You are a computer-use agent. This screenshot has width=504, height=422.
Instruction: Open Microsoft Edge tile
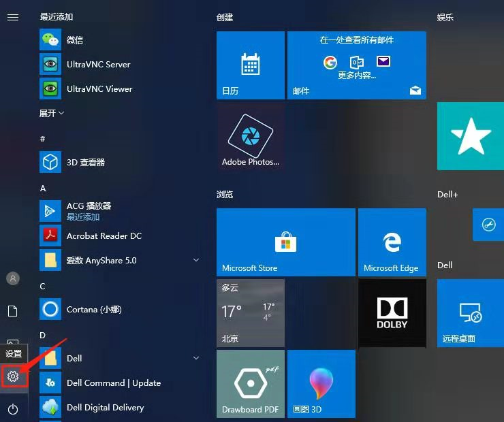392,242
